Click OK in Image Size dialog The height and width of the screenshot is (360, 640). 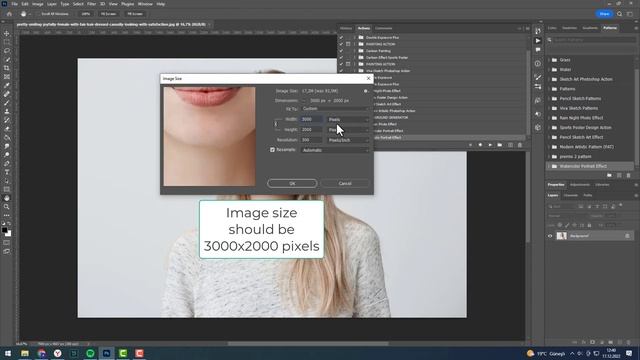292,183
